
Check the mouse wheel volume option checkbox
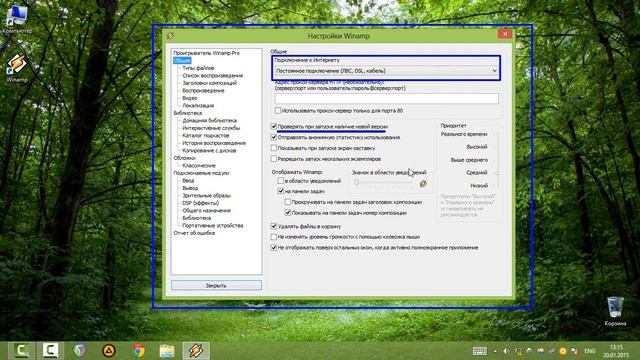pos(274,237)
